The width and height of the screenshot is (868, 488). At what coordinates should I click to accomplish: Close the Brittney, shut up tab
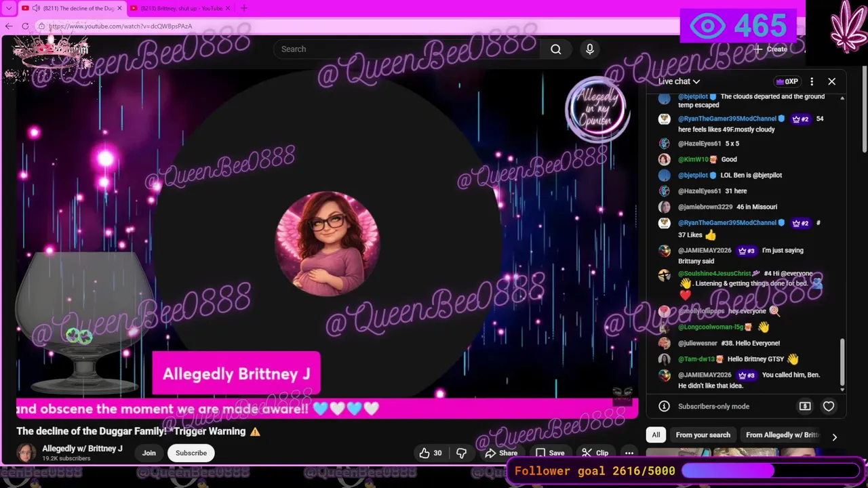coord(228,8)
